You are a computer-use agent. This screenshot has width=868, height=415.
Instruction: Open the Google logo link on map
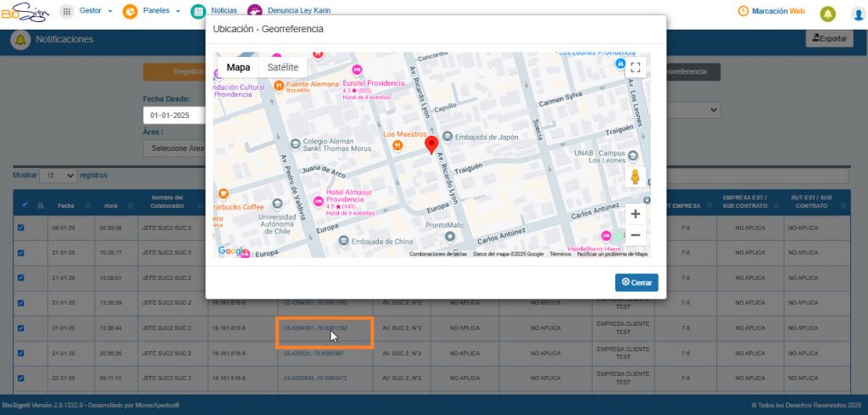[x=231, y=251]
